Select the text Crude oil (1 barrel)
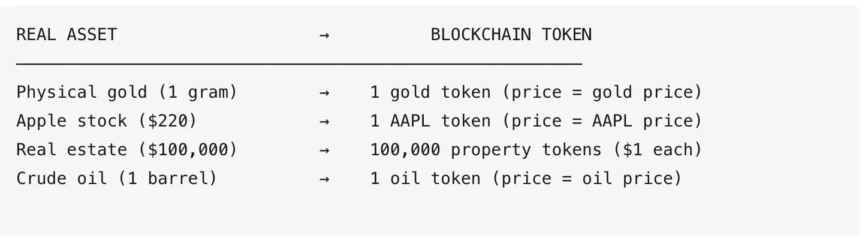 click(117, 179)
